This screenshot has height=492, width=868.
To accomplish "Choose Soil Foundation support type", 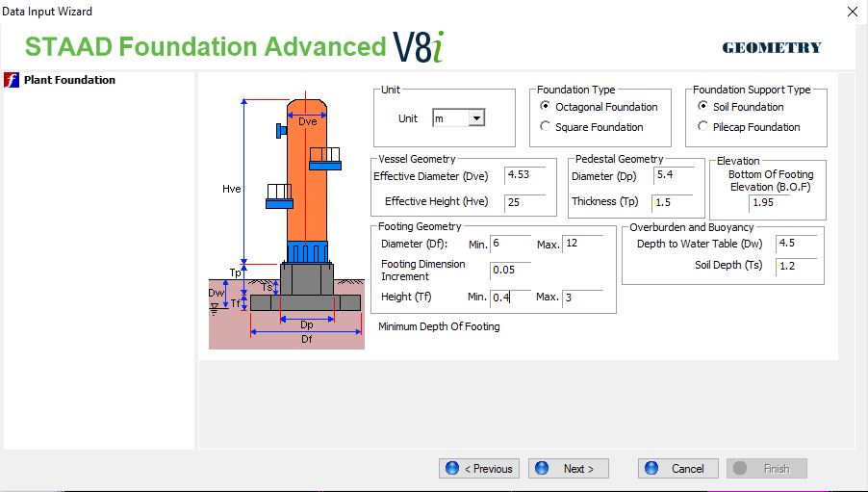I will point(703,107).
